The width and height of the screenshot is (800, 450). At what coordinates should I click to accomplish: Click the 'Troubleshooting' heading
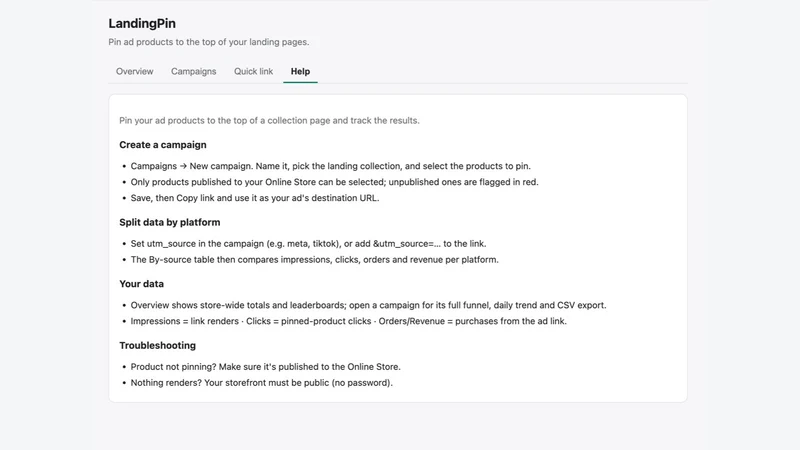[x=158, y=345]
